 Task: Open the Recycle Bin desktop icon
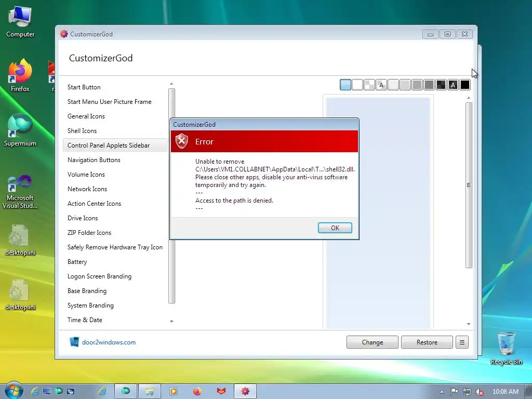(x=506, y=349)
